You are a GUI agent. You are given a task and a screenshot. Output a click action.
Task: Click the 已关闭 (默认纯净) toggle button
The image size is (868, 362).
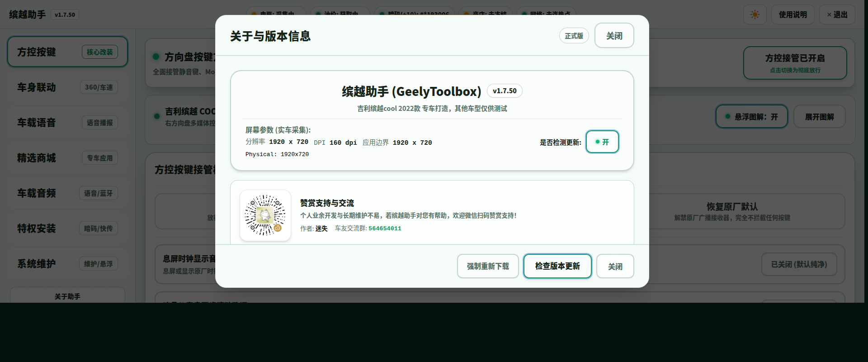(x=799, y=264)
